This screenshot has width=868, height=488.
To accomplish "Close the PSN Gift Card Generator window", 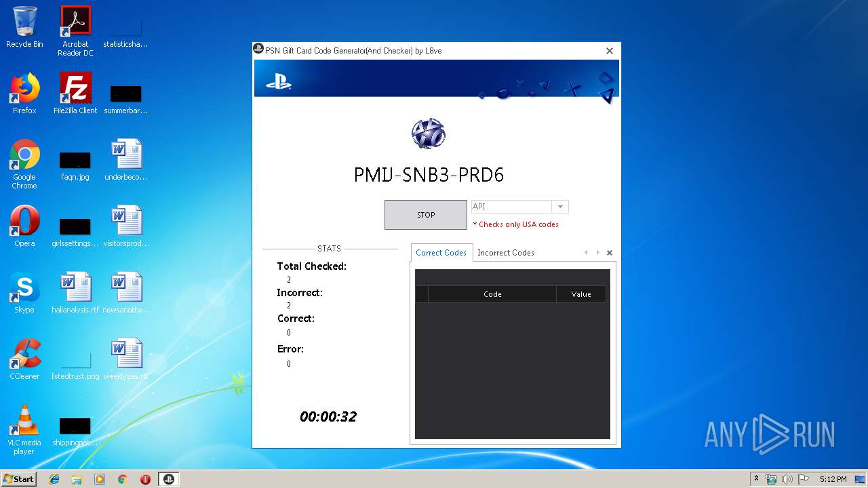I will [x=609, y=51].
